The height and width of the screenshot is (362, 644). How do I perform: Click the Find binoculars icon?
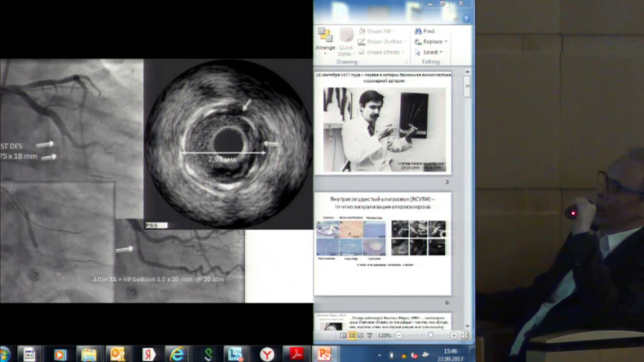418,31
